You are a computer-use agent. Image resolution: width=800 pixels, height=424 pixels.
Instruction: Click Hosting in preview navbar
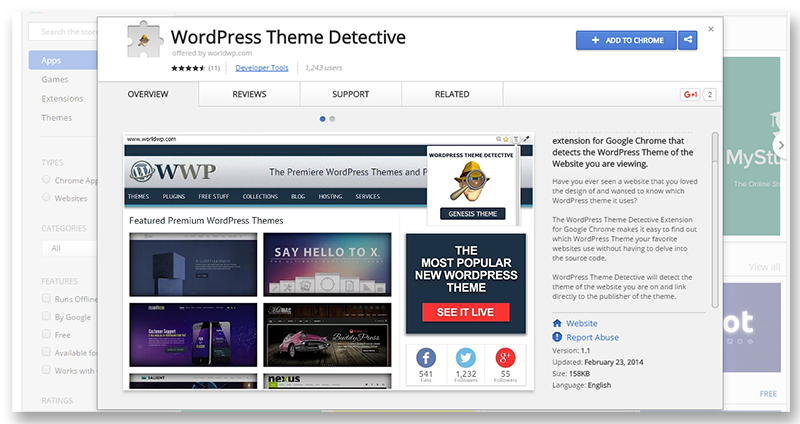click(330, 196)
